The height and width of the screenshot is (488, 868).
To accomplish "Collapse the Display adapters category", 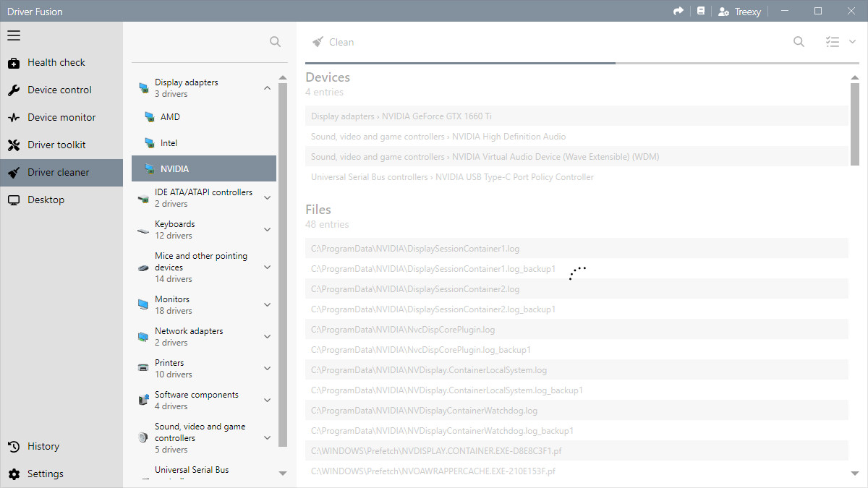I will click(x=267, y=88).
